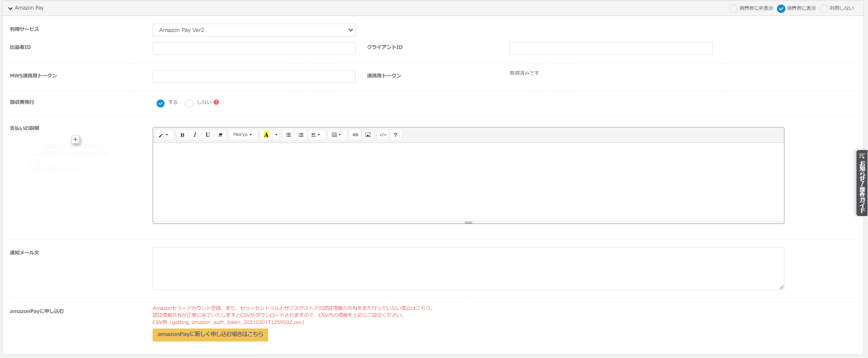Toggle bold formatting
The width and height of the screenshot is (868, 358).
(183, 135)
